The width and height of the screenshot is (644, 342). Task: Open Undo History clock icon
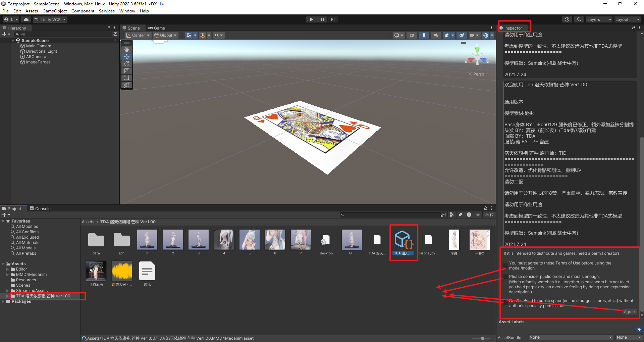click(x=567, y=19)
